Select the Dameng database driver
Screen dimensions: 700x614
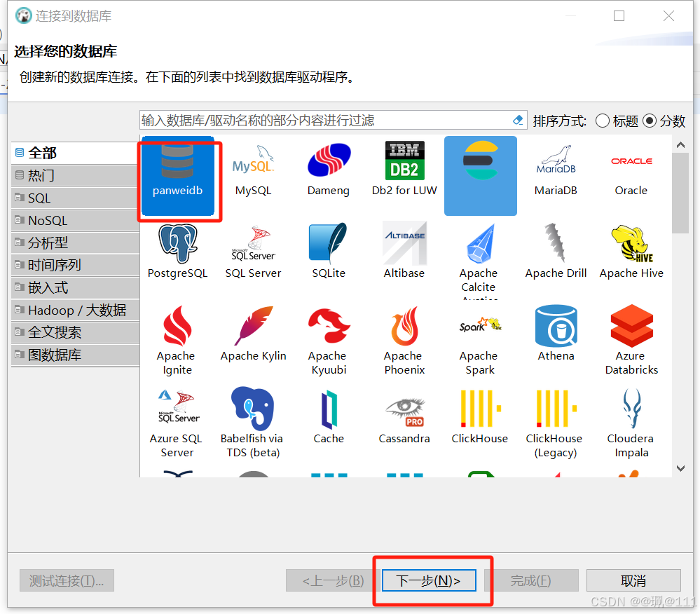(329, 170)
